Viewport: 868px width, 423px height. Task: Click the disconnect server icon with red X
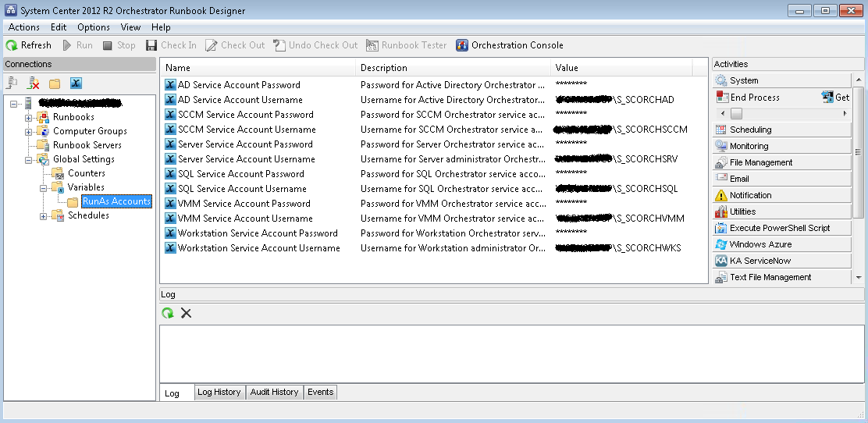[34, 83]
